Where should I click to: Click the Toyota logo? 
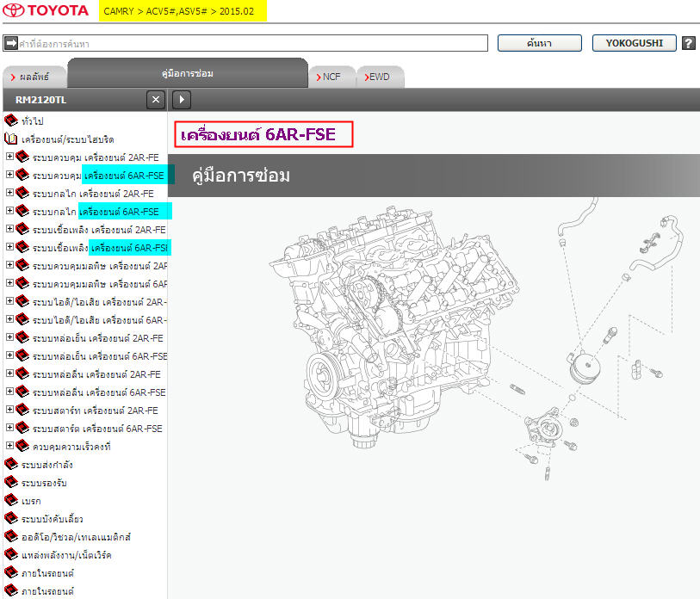pos(46,10)
